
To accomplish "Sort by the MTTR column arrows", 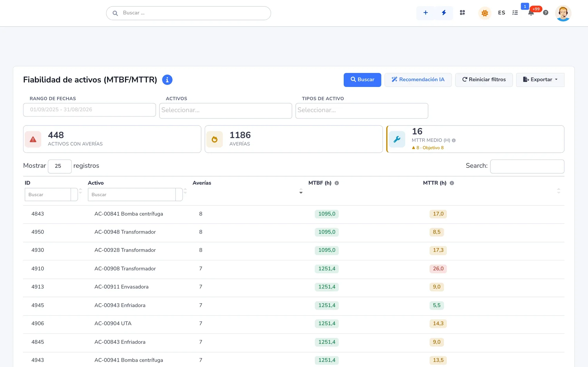I will tap(559, 191).
